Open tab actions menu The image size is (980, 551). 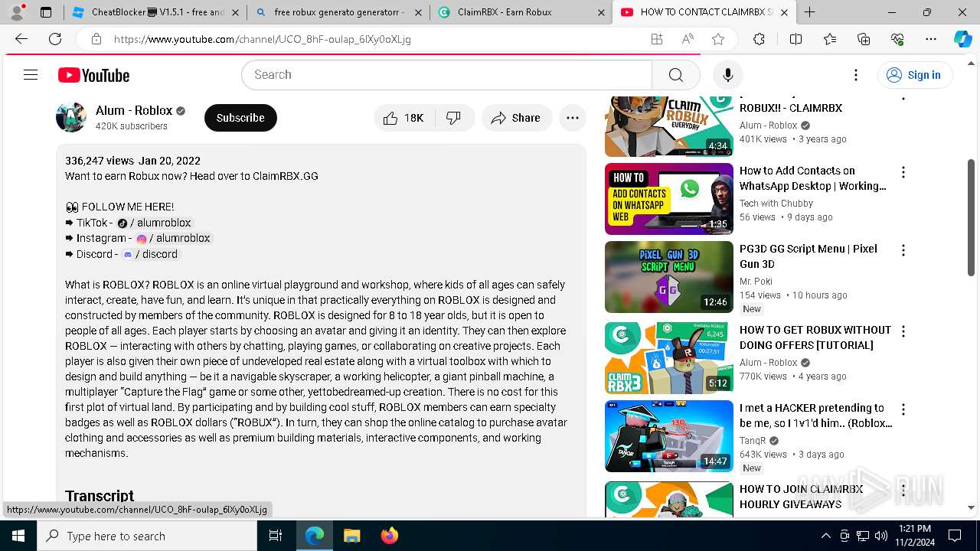tap(46, 12)
